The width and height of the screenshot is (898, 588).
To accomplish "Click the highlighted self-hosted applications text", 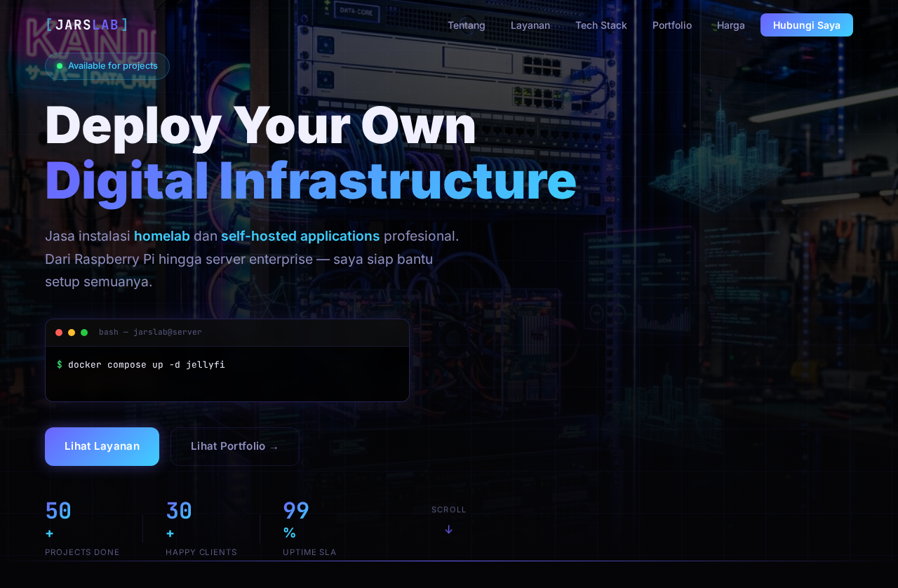I will pyautogui.click(x=300, y=236).
